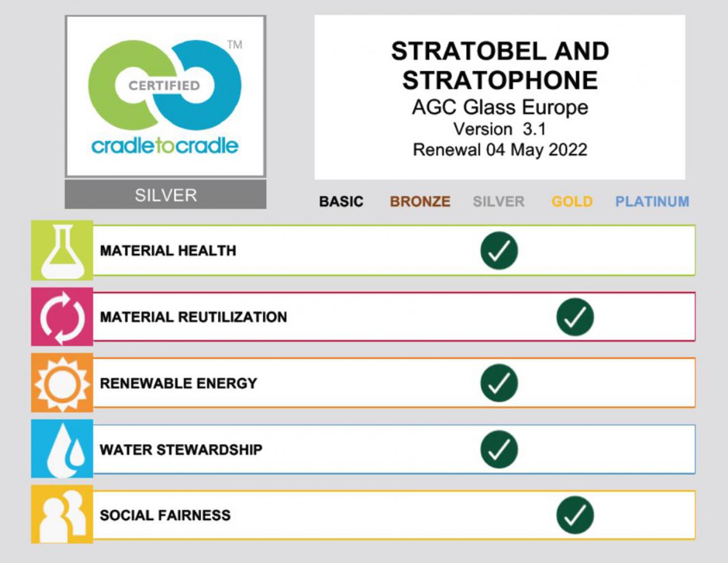Viewport: 728px width, 563px height.
Task: Click the Material Reutilization gold checkmark
Action: pyautogui.click(x=575, y=317)
